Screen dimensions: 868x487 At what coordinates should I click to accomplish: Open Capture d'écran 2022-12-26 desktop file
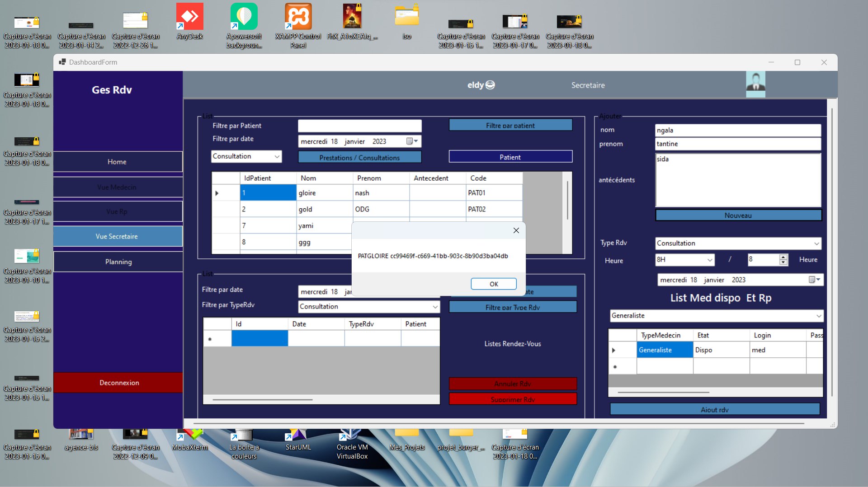[135, 30]
